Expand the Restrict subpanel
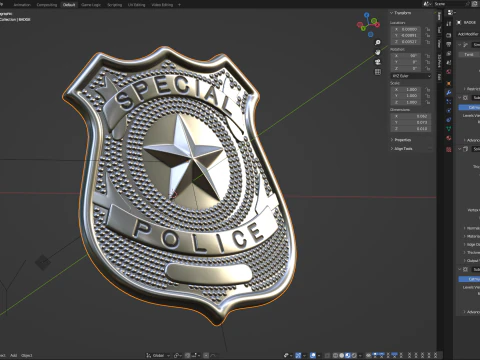Image resolution: width=480 pixels, height=360 pixels. tap(471, 89)
